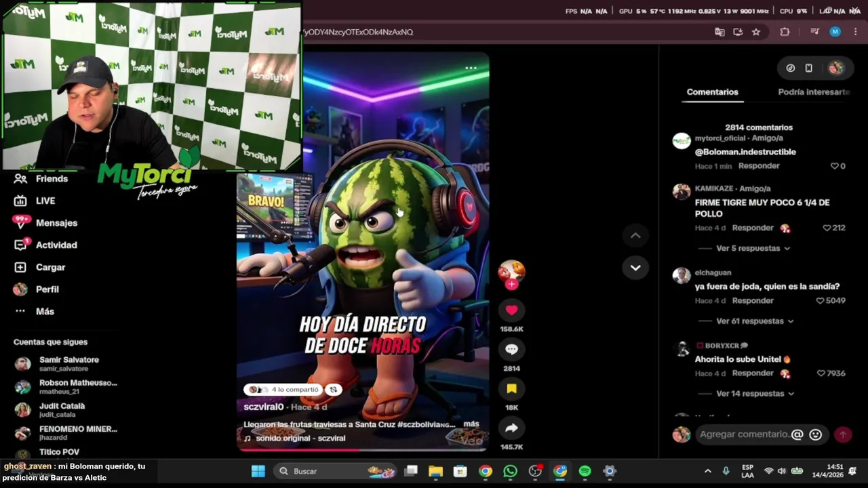Reply to BORYXCR comment via Responder
Viewport: 868px width, 488px height.
753,373
